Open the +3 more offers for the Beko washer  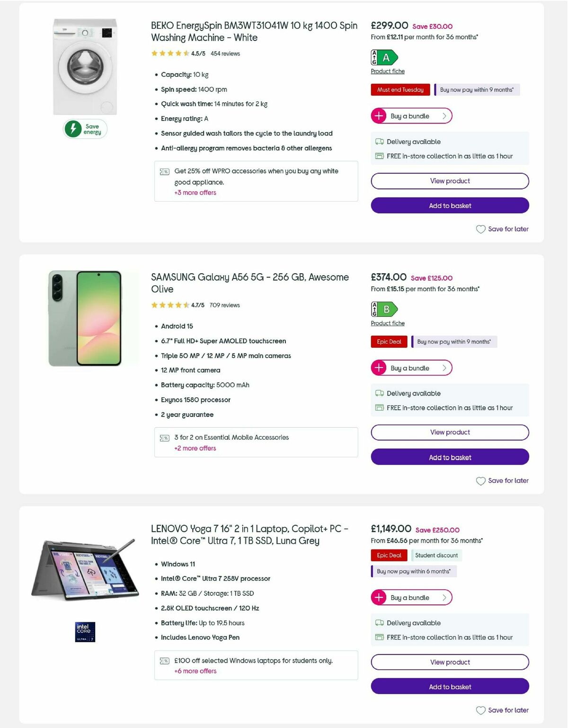coord(195,193)
